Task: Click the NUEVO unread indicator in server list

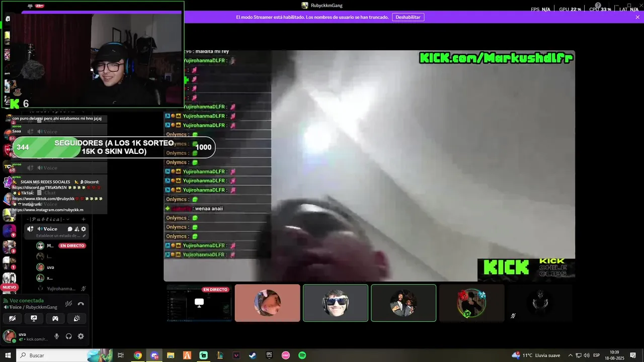Action: coord(9,287)
